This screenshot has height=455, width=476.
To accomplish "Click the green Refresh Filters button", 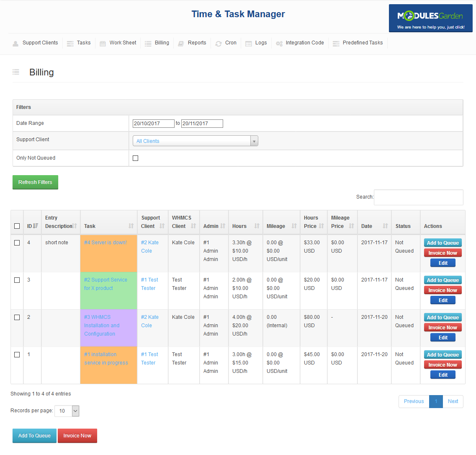I will pos(35,182).
